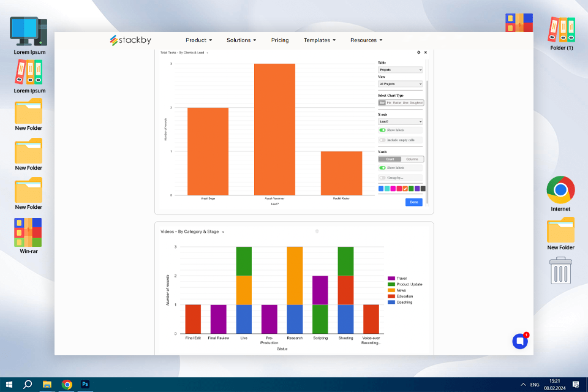588x392 pixels.
Task: Click the Done button
Action: [414, 202]
